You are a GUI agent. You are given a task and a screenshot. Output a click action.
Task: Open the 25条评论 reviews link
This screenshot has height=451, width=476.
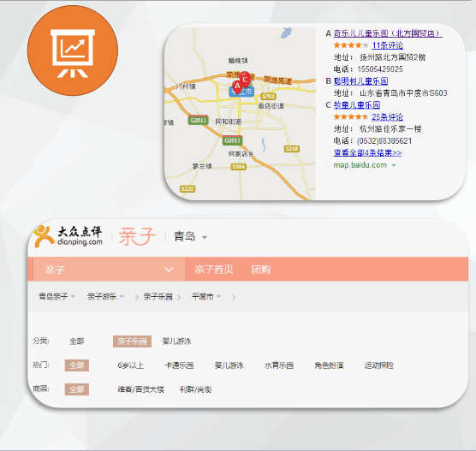[x=387, y=117]
